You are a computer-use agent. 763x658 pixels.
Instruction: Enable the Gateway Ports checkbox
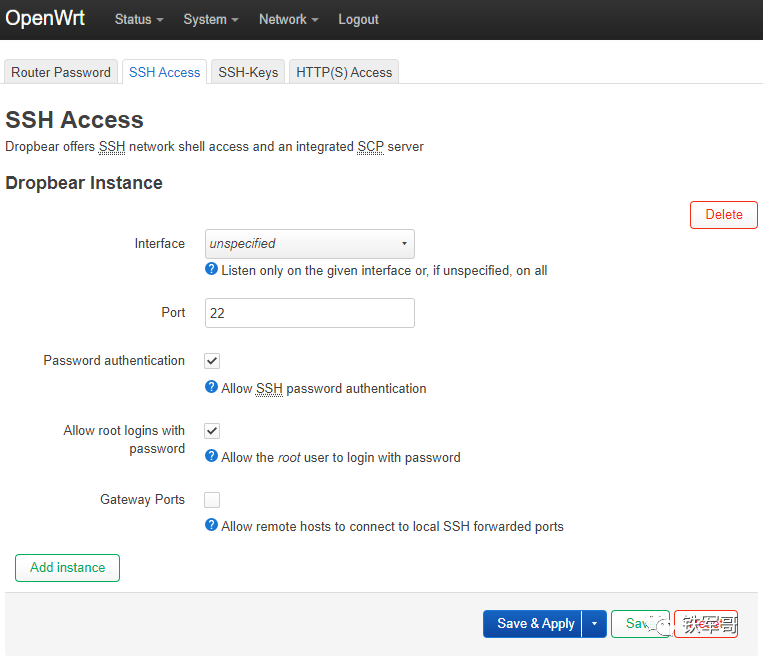pyautogui.click(x=212, y=500)
